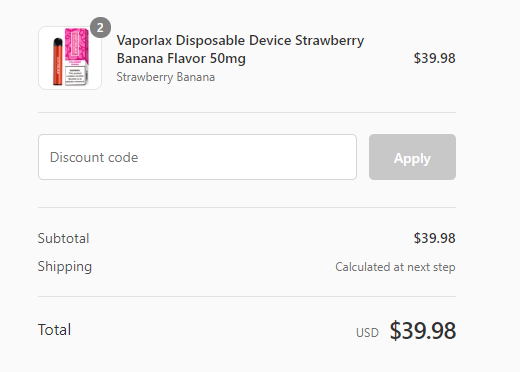Click the Total label
The image size is (520, 372).
pyautogui.click(x=54, y=330)
